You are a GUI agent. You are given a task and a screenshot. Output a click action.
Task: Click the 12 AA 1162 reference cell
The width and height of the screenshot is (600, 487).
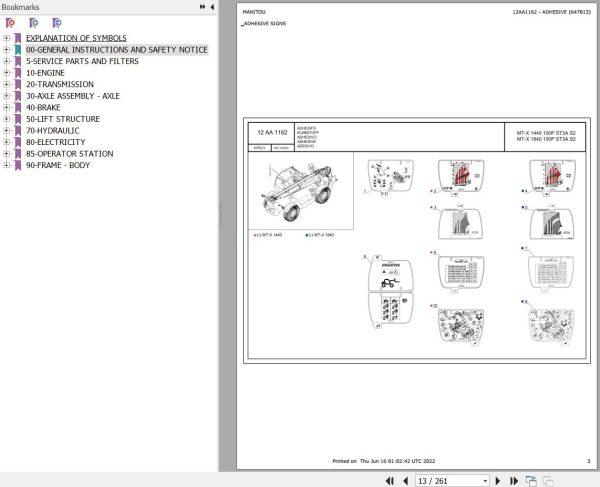point(272,133)
